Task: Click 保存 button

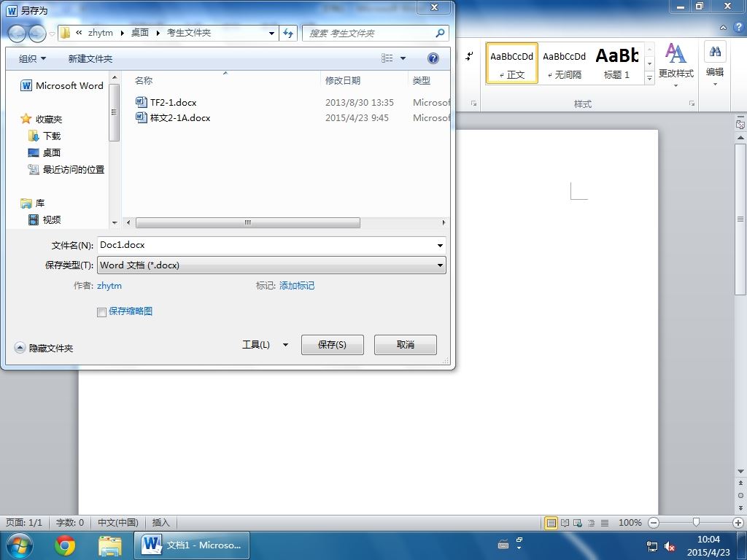Action: [333, 345]
